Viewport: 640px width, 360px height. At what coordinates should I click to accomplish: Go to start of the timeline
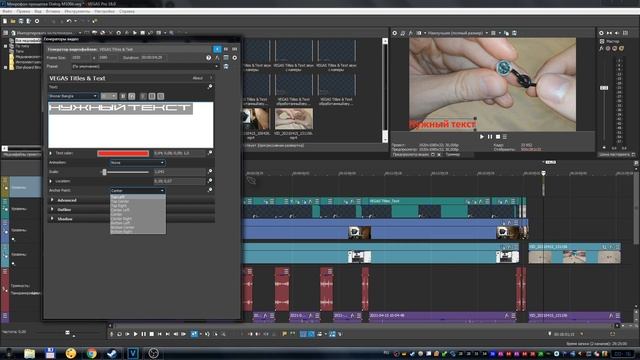[x=160, y=334]
